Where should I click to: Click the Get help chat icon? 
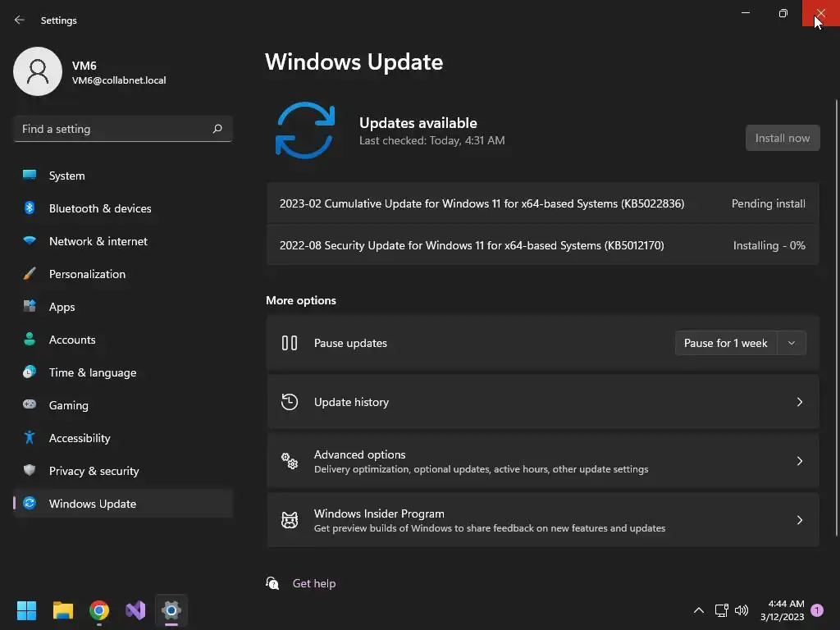(x=272, y=583)
